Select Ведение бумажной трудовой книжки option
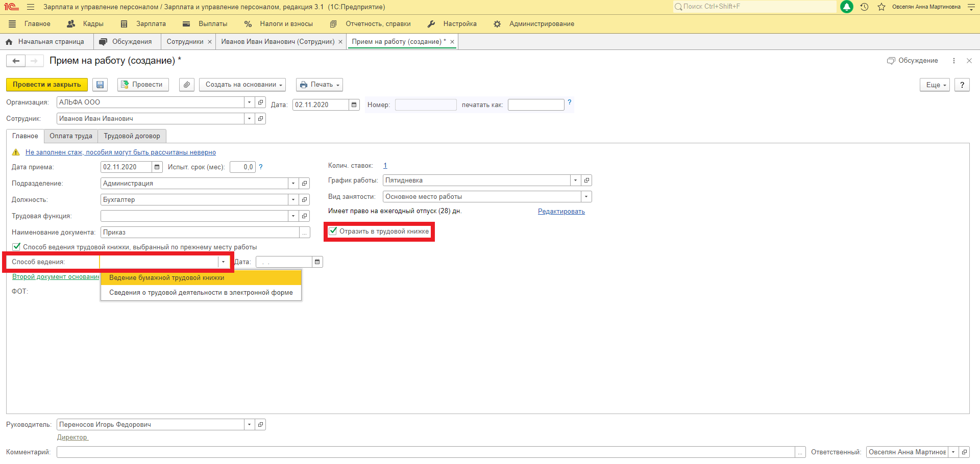The width and height of the screenshot is (980, 464). tap(167, 278)
